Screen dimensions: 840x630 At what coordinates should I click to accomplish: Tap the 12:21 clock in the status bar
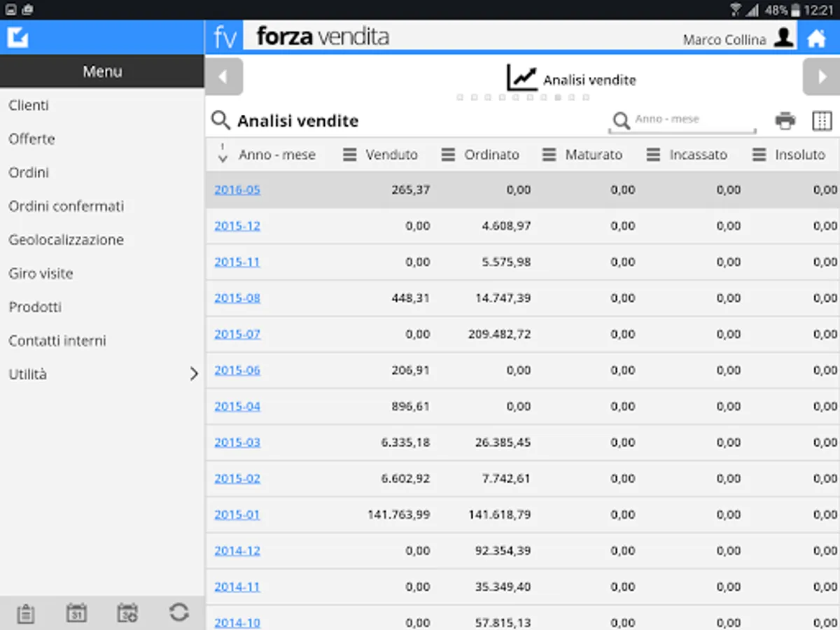tap(820, 10)
